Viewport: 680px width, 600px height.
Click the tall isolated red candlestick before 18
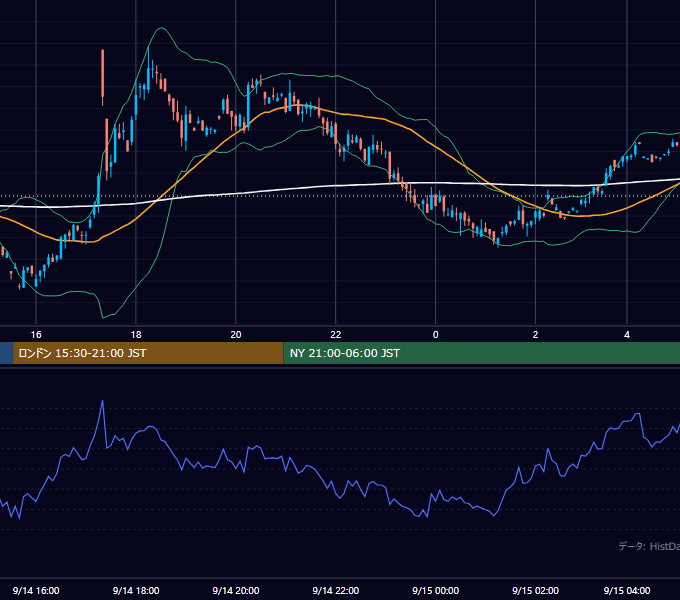pos(103,76)
